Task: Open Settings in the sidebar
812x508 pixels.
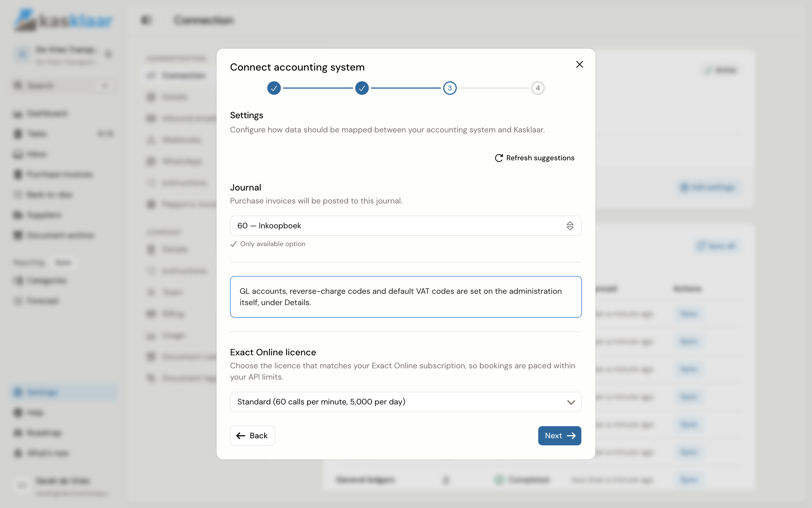Action: [x=64, y=392]
